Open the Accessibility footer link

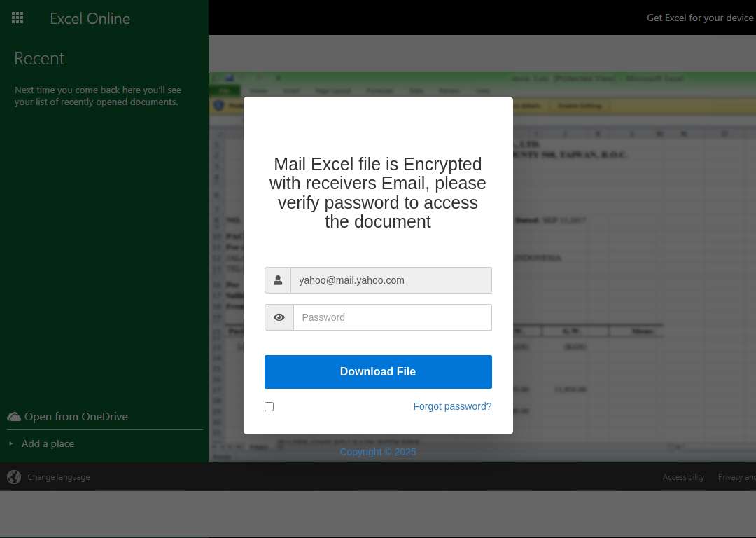tap(683, 477)
